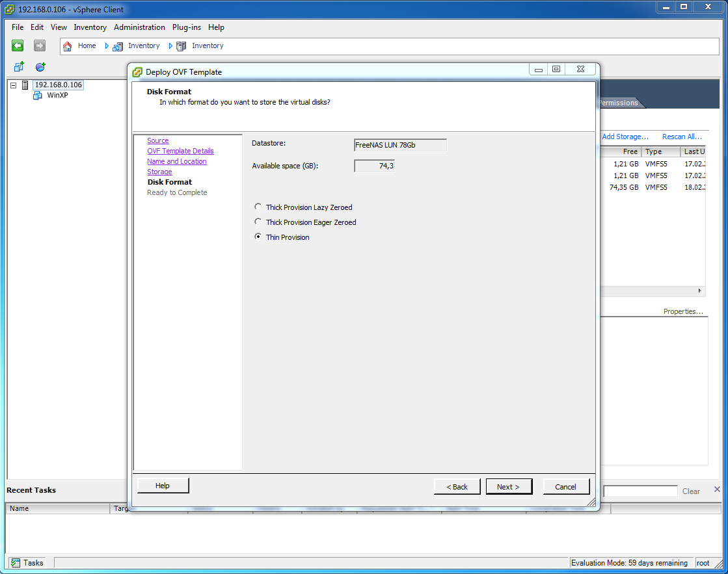
Task: Click the 74,35 GB datastore row
Action: pos(653,187)
